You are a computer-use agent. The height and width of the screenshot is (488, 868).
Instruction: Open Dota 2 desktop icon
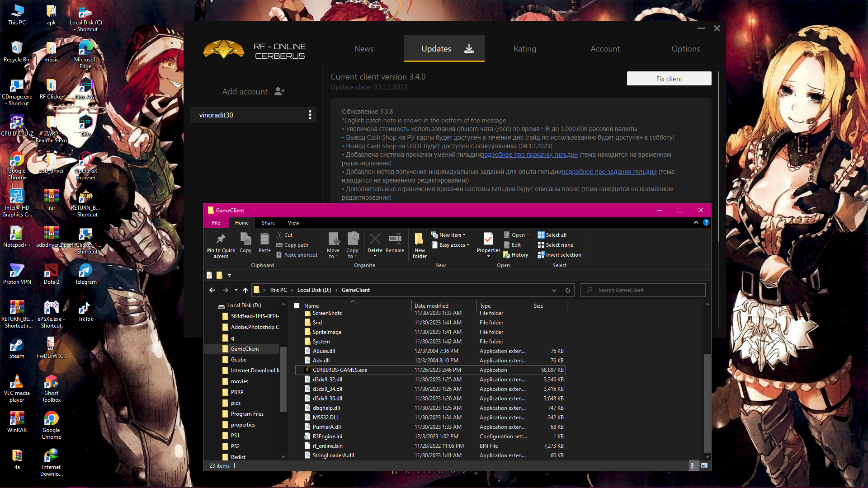(51, 274)
